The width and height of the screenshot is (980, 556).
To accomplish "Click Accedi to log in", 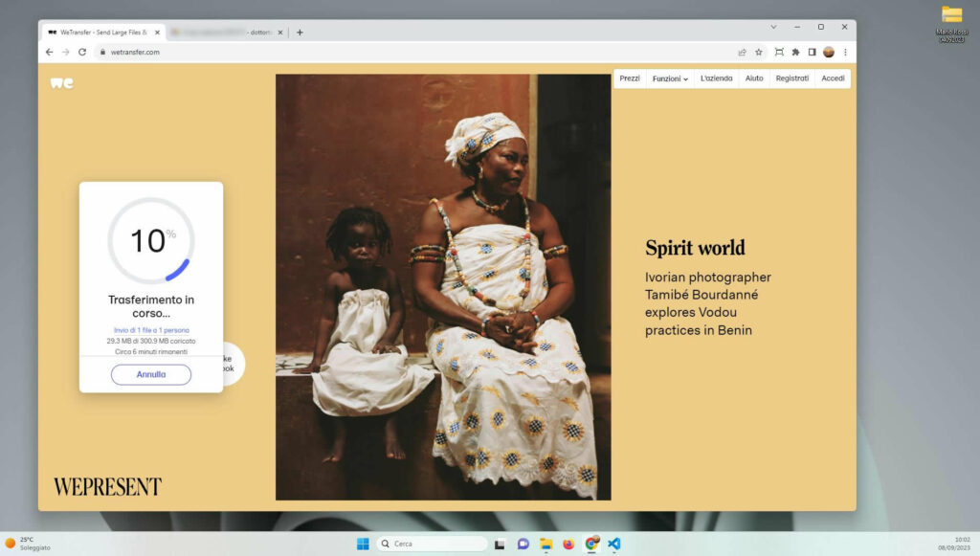I will click(x=833, y=78).
